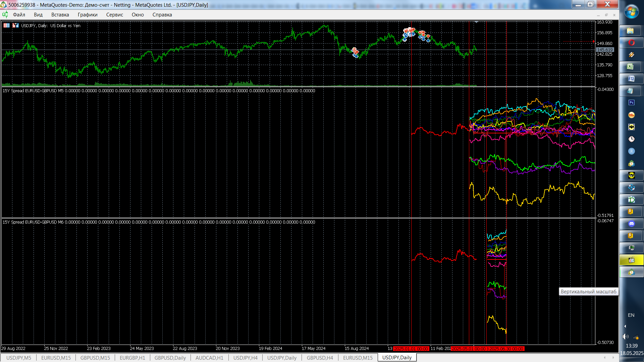Viewport: 644px width, 362px height.
Task: Switch to the EURGBP,H1 chart tab
Action: coord(132,358)
